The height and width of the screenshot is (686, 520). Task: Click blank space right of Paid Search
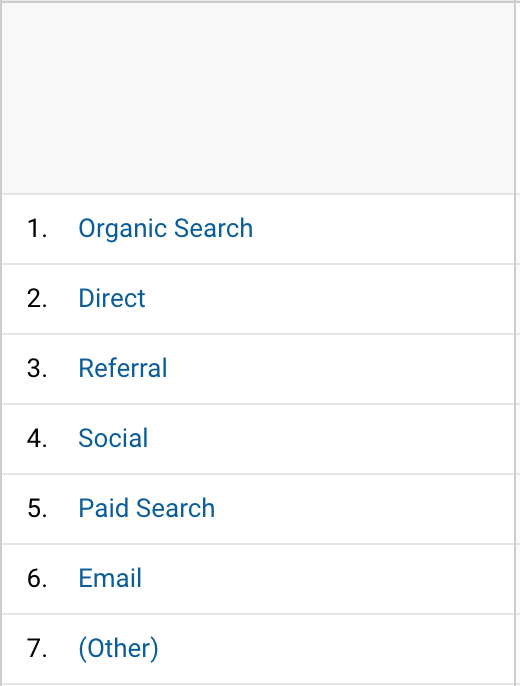coord(364,508)
